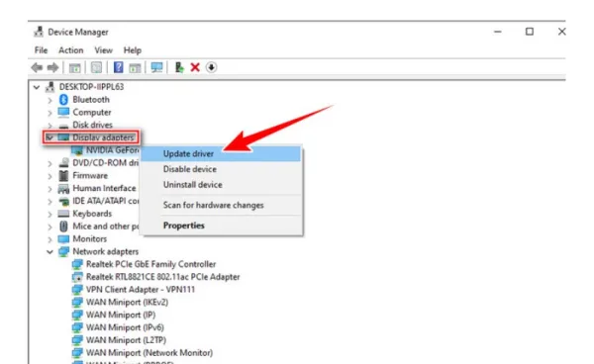The image size is (594, 364).
Task: Select Realtek PCIe GbE Family Controller
Action: (x=150, y=264)
